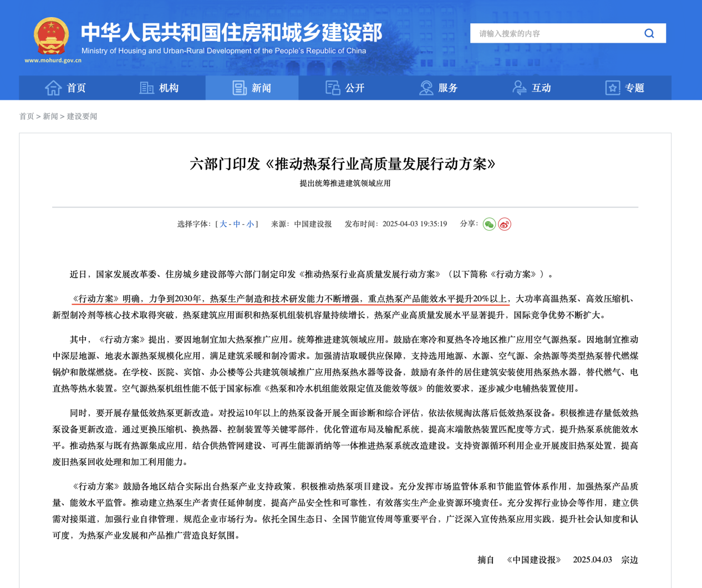702x588 pixels.
Task: Open the 公开 navigation tab
Action: click(345, 88)
